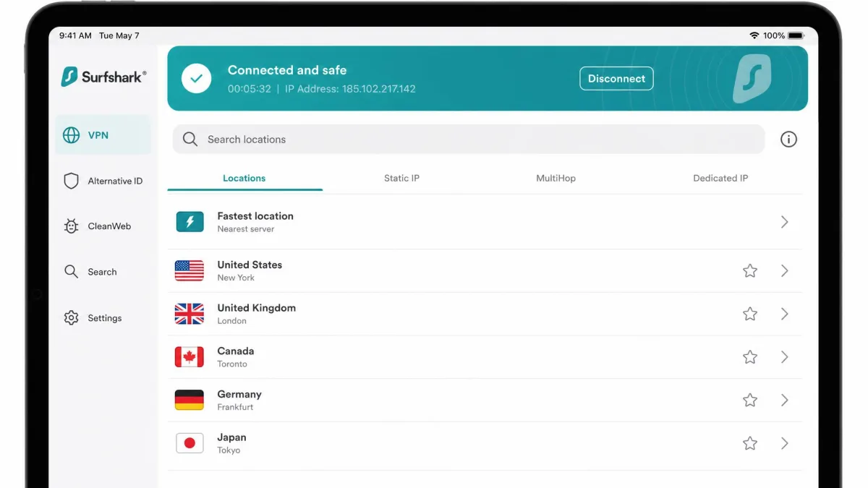The image size is (868, 488).
Task: Favorite Germany with star
Action: 750,400
